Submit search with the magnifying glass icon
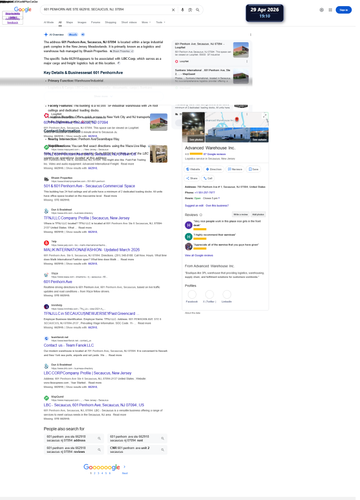Image resolution: width=360 pixels, height=500 pixels. pos(198,10)
